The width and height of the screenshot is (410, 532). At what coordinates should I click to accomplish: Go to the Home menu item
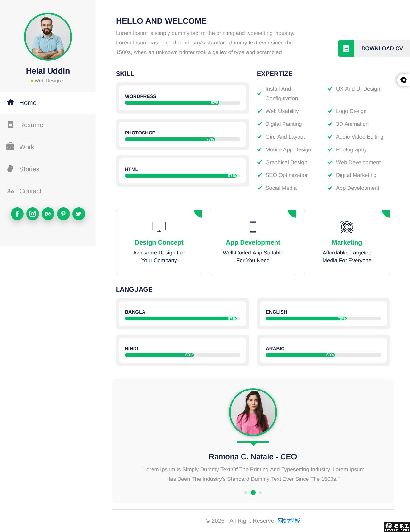[x=48, y=103]
